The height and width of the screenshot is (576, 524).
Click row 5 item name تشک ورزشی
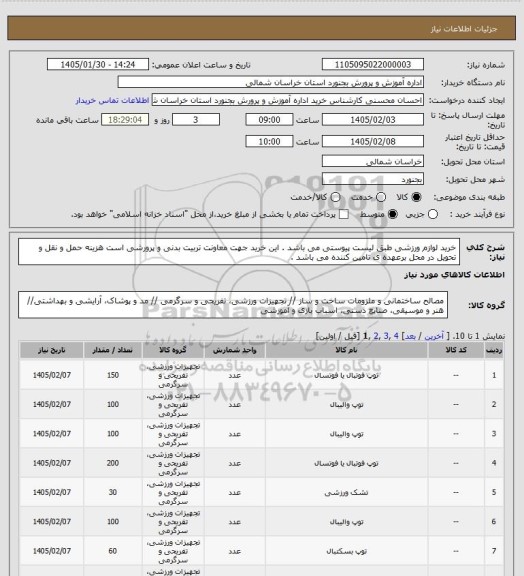[x=346, y=492]
